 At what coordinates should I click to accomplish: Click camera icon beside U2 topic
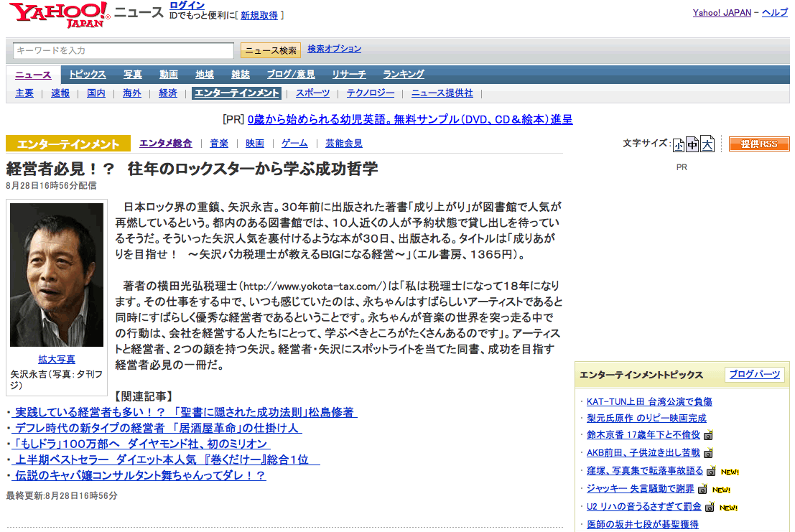pos(710,507)
